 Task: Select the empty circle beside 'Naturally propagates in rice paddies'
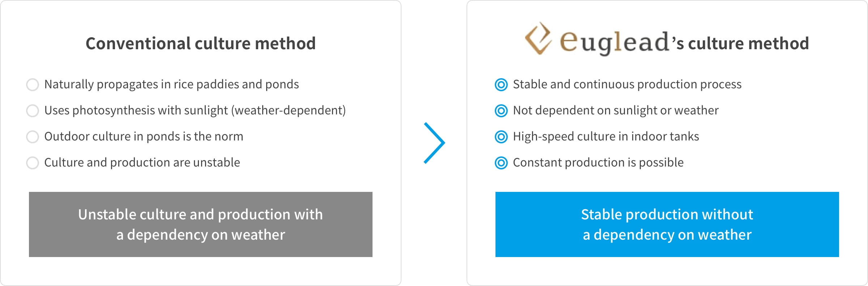coord(33,85)
